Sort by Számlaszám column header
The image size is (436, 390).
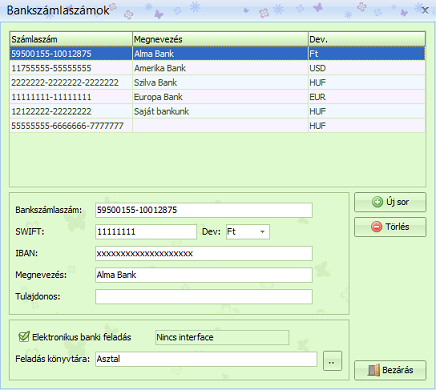(71, 39)
